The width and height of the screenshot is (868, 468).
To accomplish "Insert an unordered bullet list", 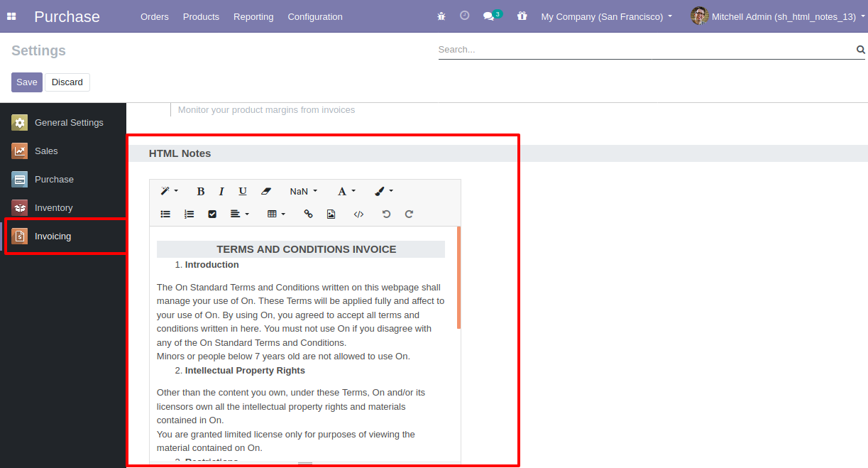I will [x=165, y=214].
